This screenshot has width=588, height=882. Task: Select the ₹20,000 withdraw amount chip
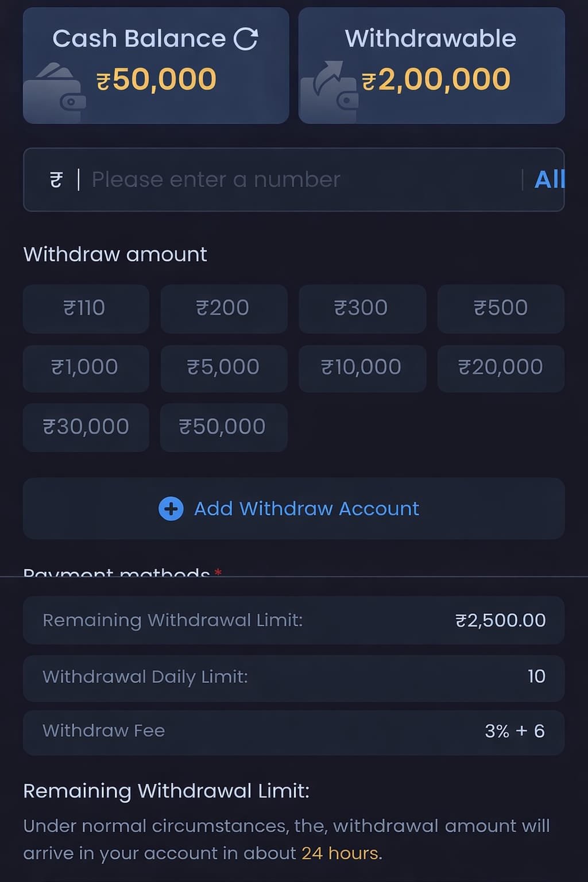[500, 368]
